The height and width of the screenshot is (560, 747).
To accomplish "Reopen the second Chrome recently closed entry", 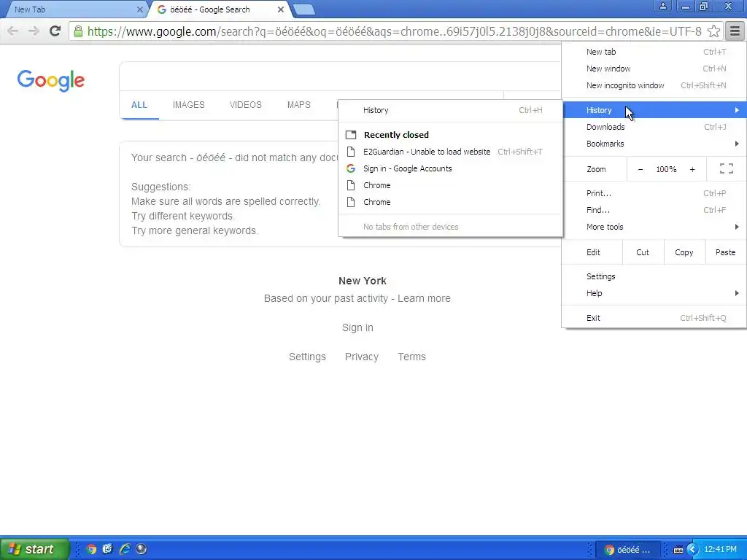I will pos(450,202).
